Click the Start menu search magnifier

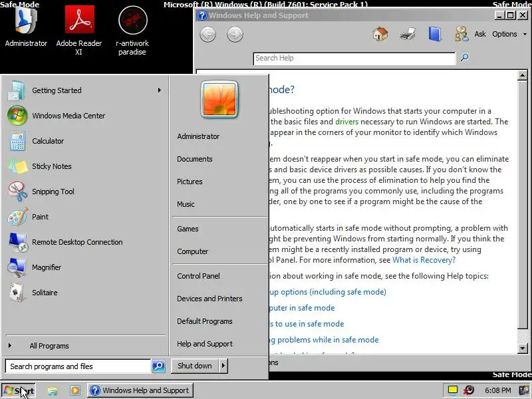click(x=158, y=366)
